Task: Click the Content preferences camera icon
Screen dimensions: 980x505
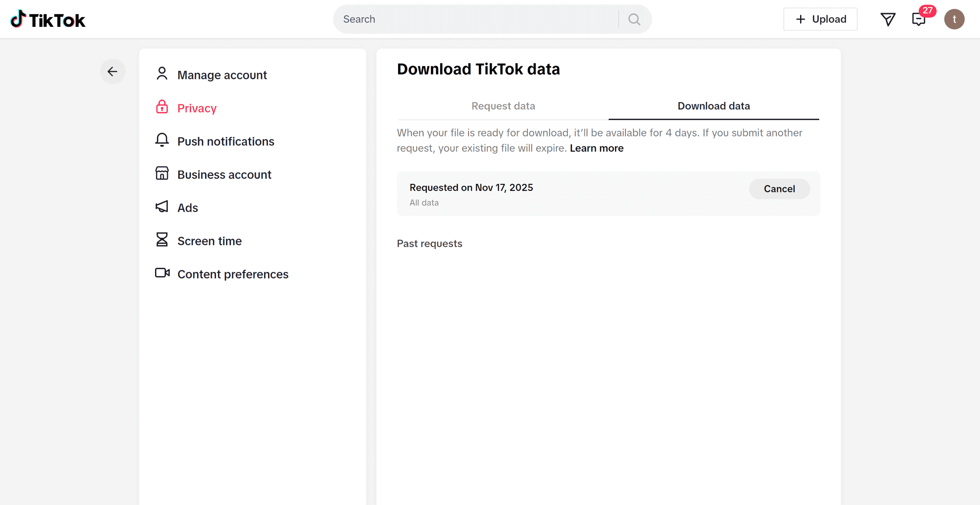Action: [162, 273]
